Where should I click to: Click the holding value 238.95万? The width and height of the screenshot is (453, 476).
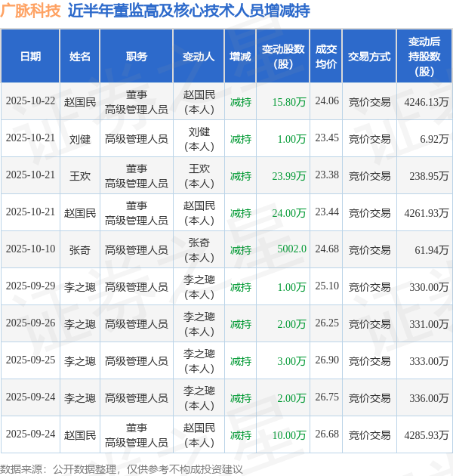pos(429,176)
